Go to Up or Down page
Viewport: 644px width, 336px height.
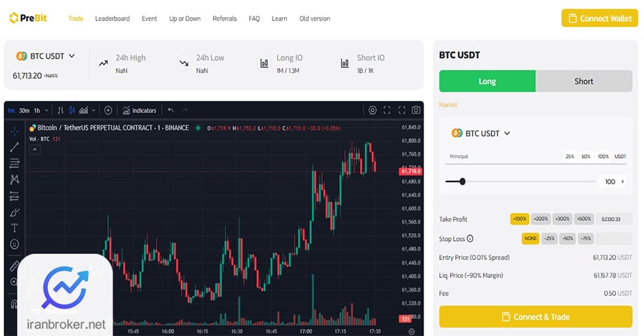185,19
